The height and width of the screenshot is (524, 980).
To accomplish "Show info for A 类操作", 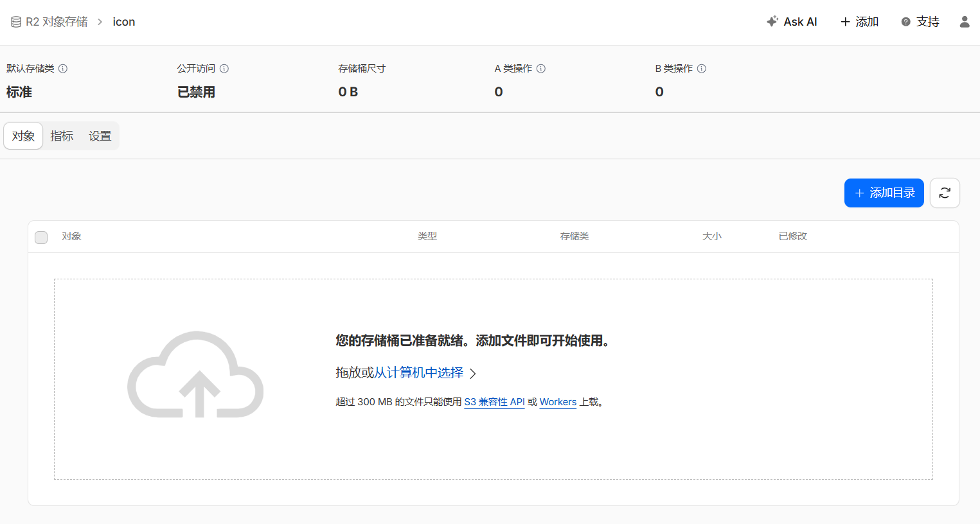I will [541, 69].
